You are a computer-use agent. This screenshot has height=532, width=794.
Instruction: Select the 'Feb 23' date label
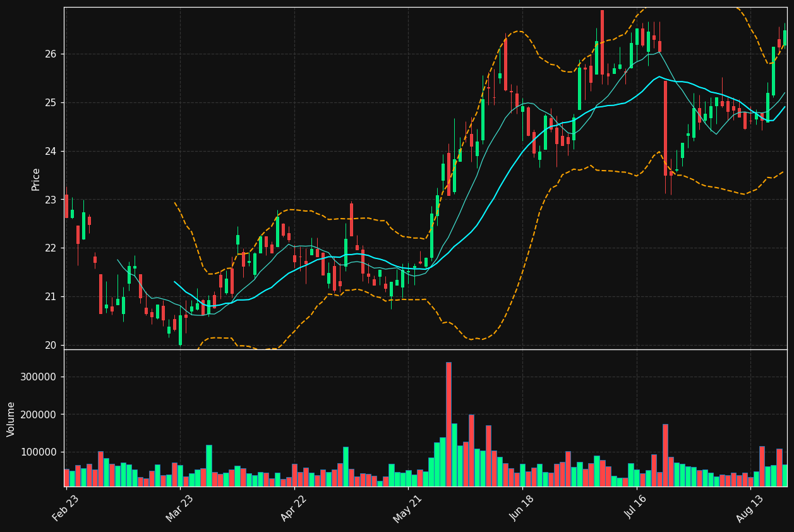click(x=66, y=509)
